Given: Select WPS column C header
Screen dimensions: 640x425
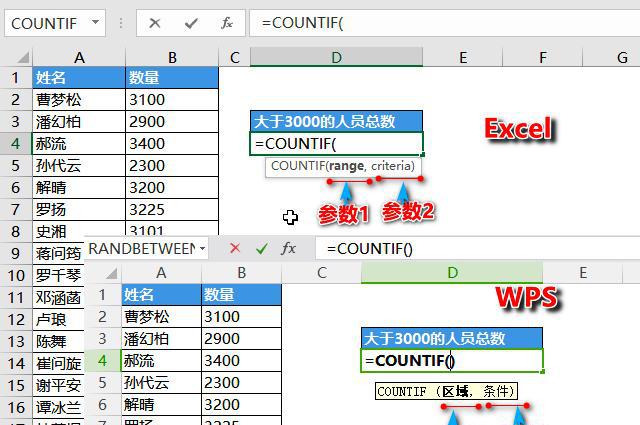Looking at the screenshot, I should [x=322, y=273].
